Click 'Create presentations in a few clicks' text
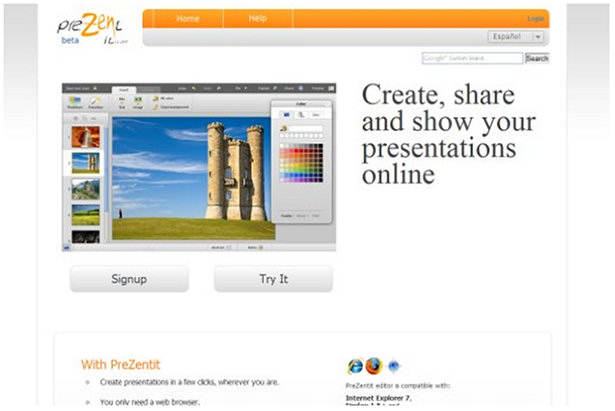The height and width of the screenshot is (411, 615). tap(189, 382)
